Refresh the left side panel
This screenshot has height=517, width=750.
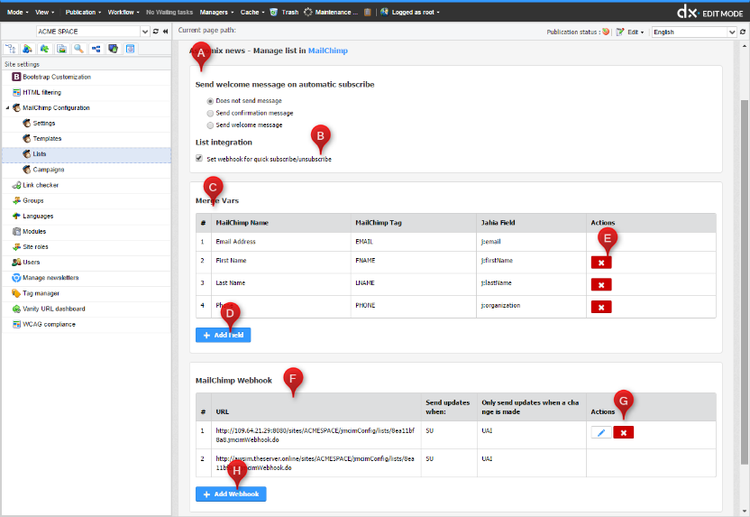tap(155, 32)
